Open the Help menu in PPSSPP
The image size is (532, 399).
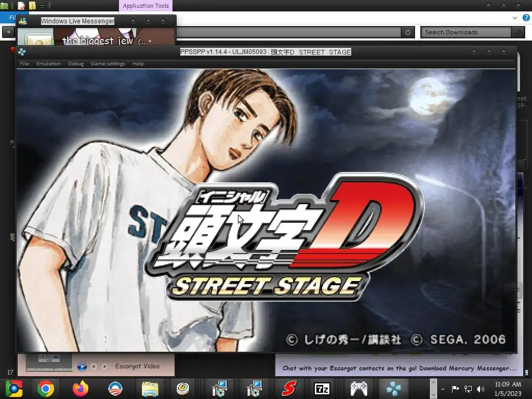coord(138,63)
